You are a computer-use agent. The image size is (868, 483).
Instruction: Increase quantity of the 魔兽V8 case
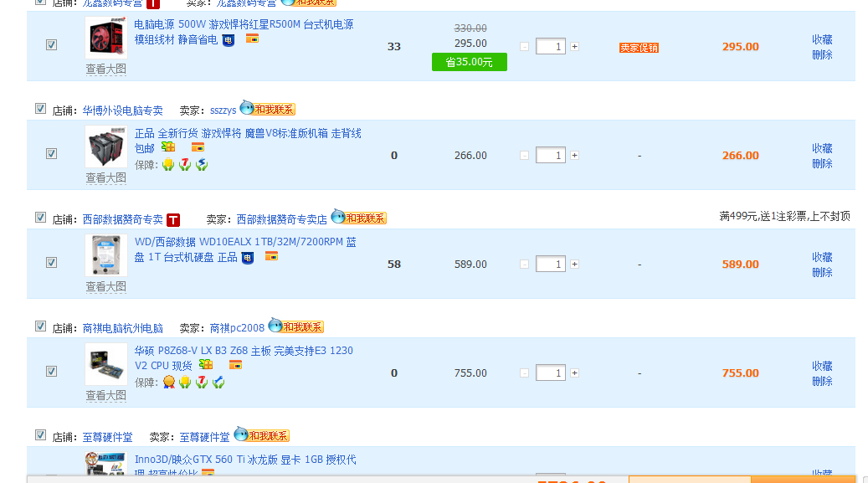pyautogui.click(x=574, y=155)
